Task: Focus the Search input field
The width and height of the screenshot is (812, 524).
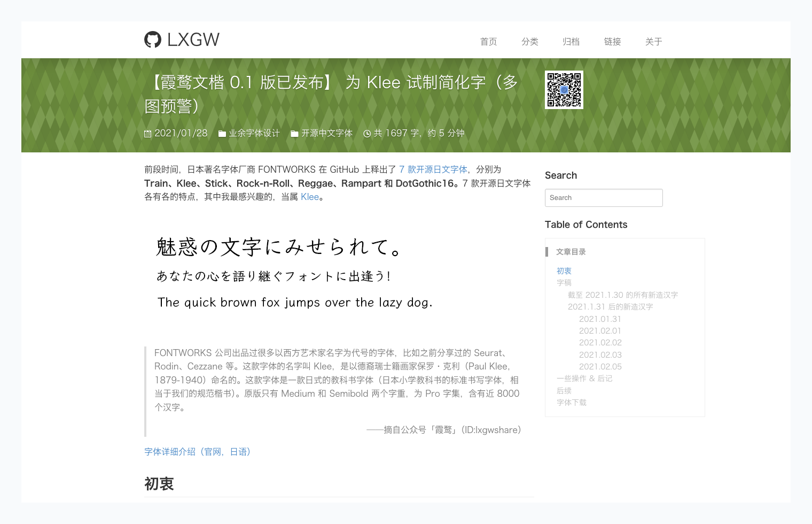Action: coord(604,198)
